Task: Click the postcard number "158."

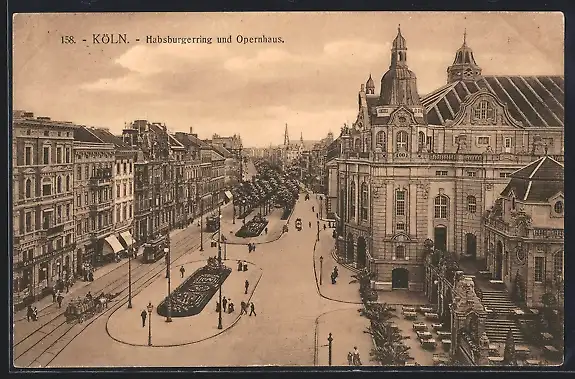Action: 68,40
